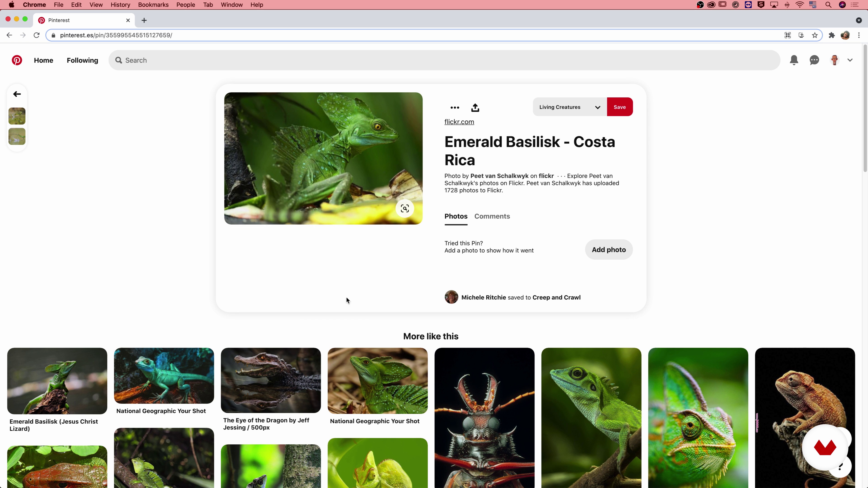The width and height of the screenshot is (868, 488).
Task: Open the notifications bell
Action: [794, 60]
